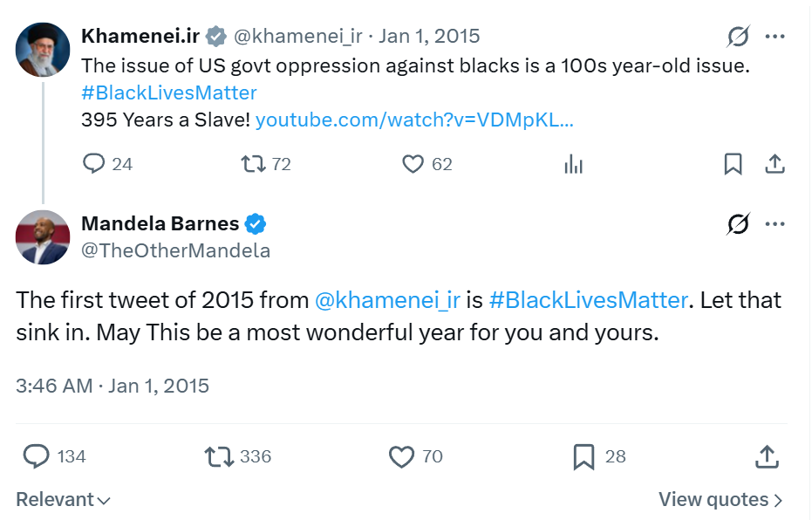Open more options on Mandela Barnes tweet
This screenshot has height=520, width=812.
(774, 224)
